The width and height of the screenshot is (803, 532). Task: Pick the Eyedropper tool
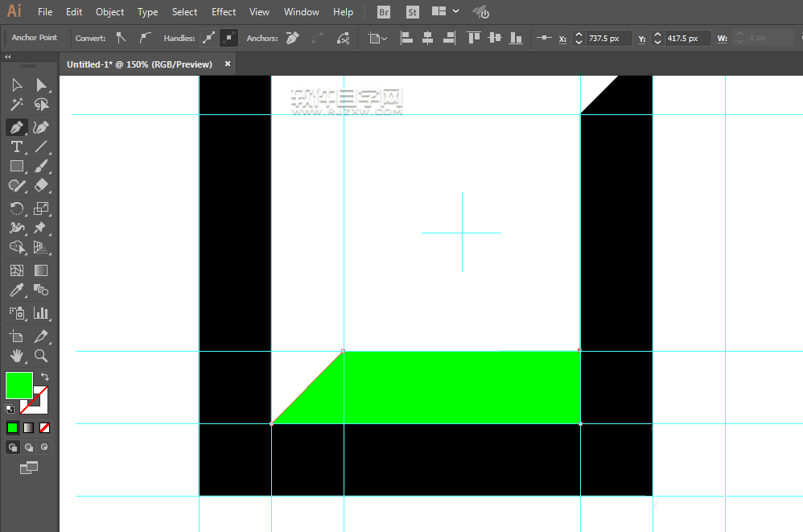click(x=16, y=291)
